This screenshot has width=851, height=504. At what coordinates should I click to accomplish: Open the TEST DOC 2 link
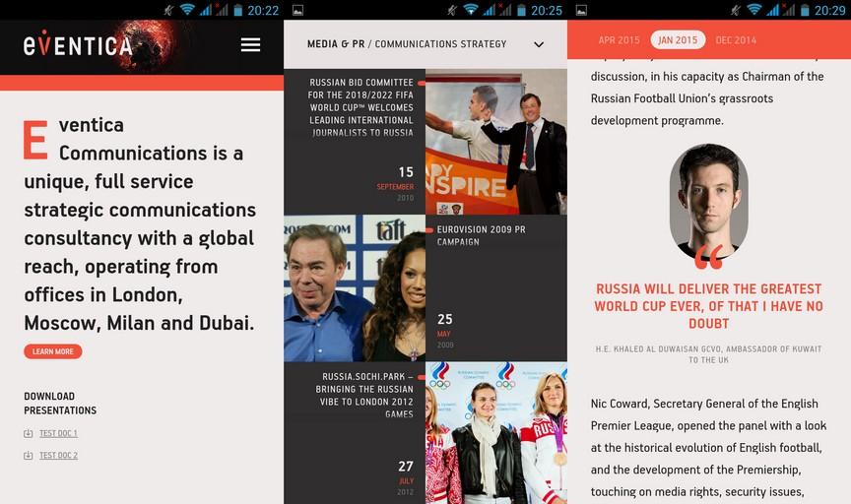[x=58, y=456]
